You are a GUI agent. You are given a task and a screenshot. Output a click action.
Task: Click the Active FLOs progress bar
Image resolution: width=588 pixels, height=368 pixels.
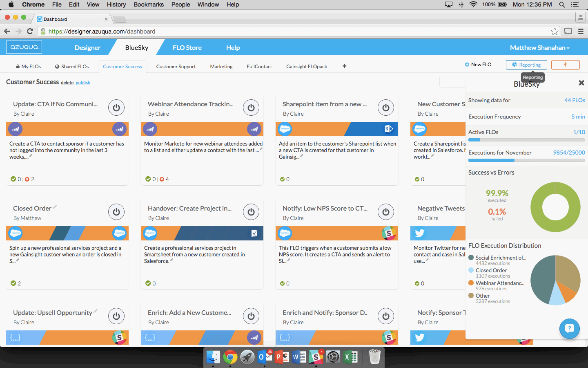(x=527, y=140)
